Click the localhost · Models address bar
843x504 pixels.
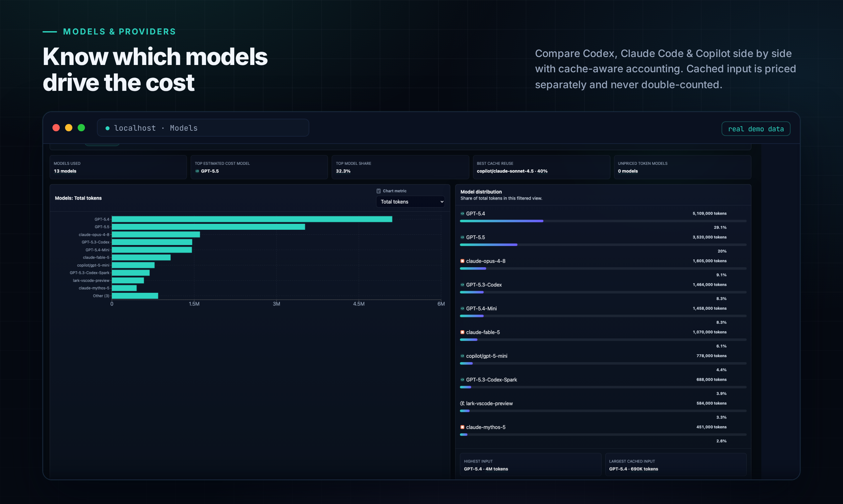tap(203, 128)
